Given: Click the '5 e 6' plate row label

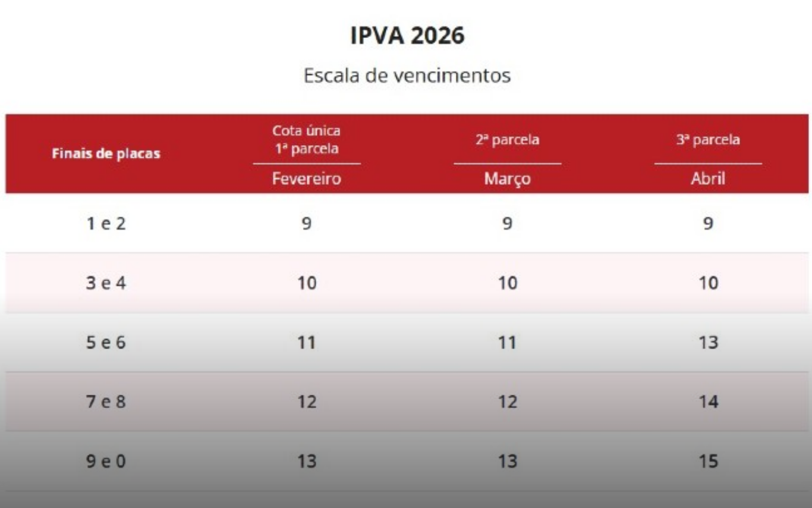Looking at the screenshot, I should pyautogui.click(x=106, y=343).
